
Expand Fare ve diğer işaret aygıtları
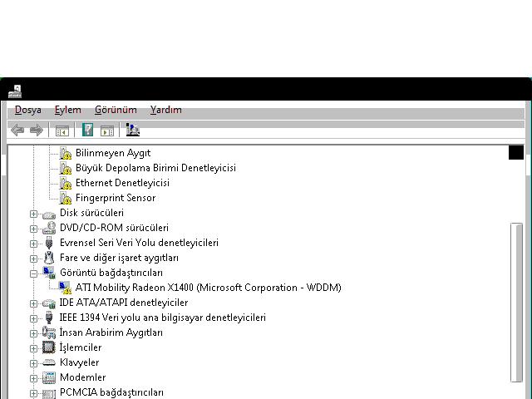(33, 259)
